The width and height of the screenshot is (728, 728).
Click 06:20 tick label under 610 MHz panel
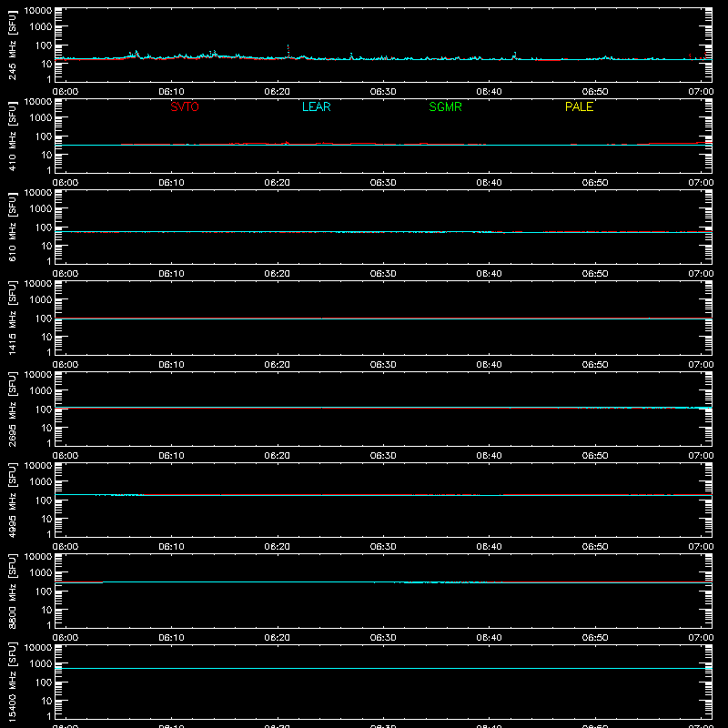coord(278,274)
